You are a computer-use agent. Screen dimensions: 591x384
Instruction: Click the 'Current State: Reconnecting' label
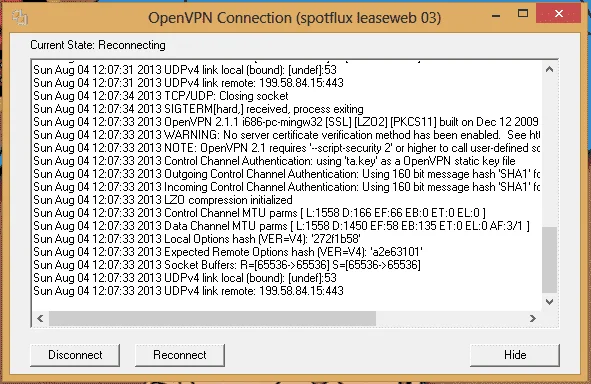click(98, 45)
